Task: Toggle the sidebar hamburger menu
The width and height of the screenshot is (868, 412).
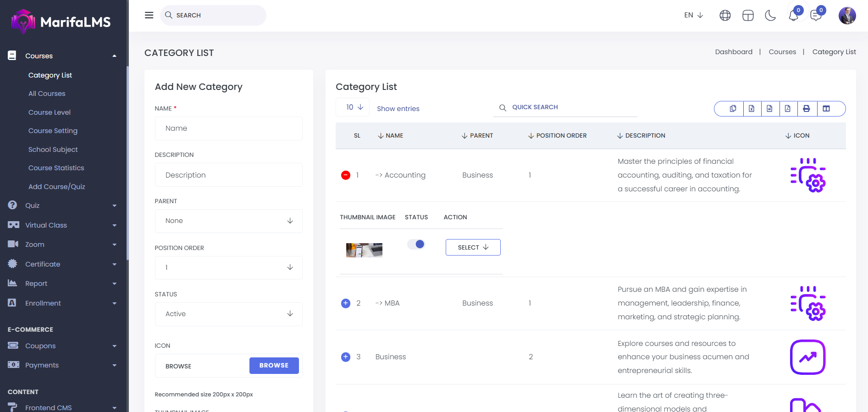Action: click(149, 15)
